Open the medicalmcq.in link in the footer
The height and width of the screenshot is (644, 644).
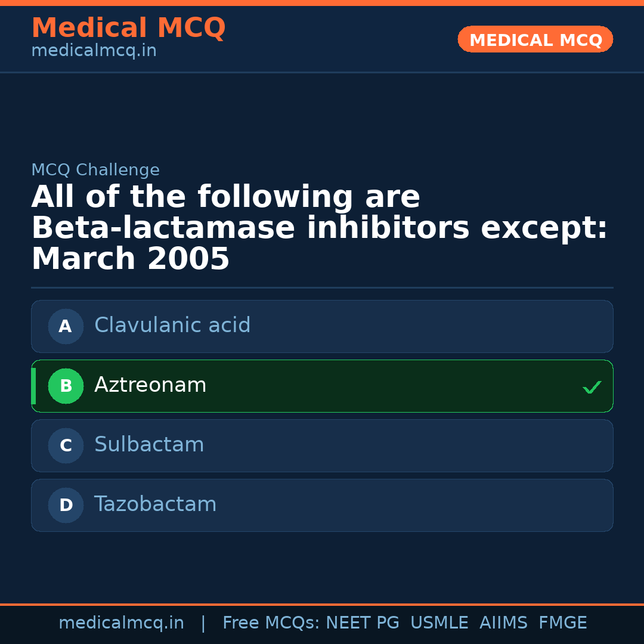tap(121, 623)
